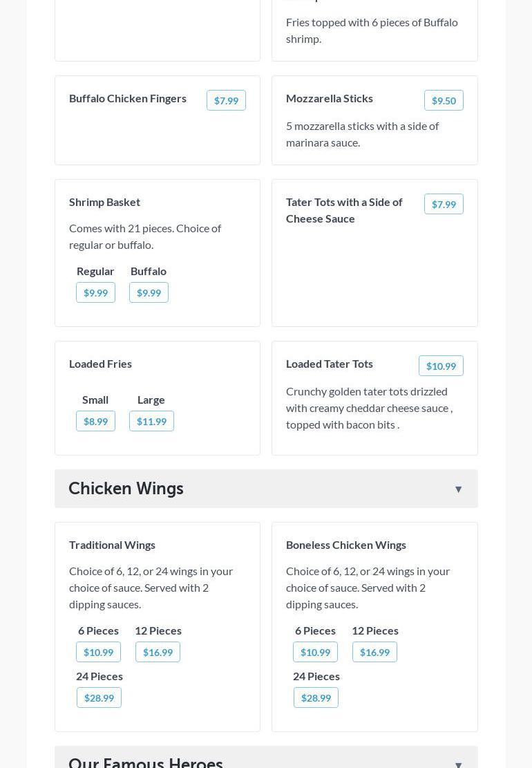This screenshot has width=532, height=768.
Task: Select 12 Pieces Boneless Chicken Wings $16.99
Action: pos(374,652)
